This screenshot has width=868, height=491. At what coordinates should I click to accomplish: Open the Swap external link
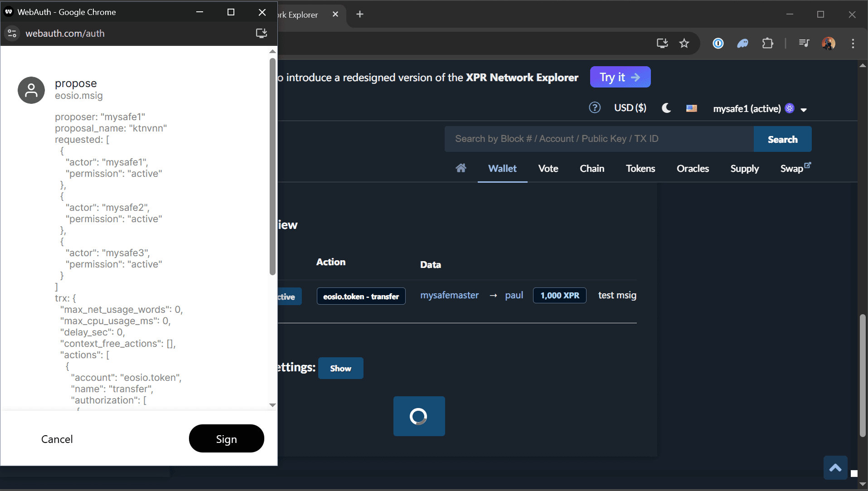click(795, 168)
